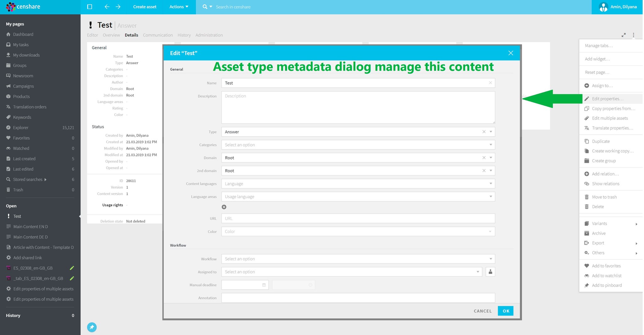Screen dimensions: 644x335
Task: Click the window layout square icon
Action: coord(90,7)
